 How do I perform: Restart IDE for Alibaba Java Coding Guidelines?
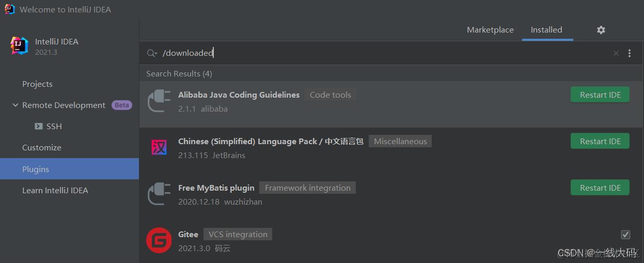coord(600,95)
